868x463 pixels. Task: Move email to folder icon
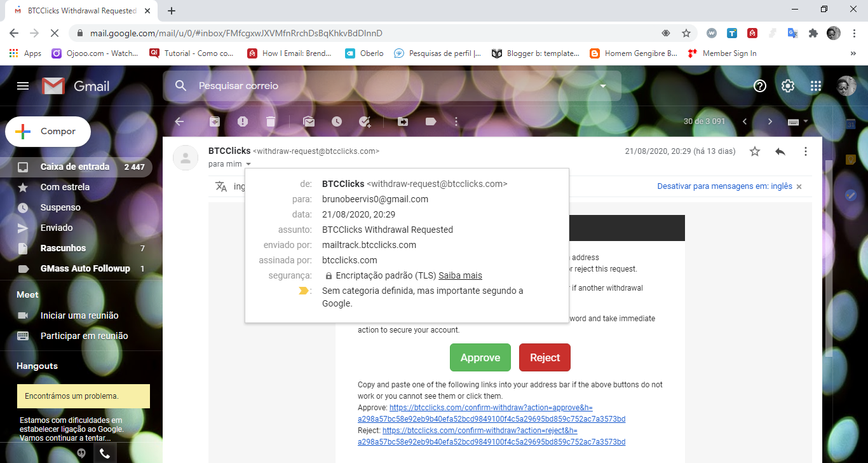[x=403, y=121]
